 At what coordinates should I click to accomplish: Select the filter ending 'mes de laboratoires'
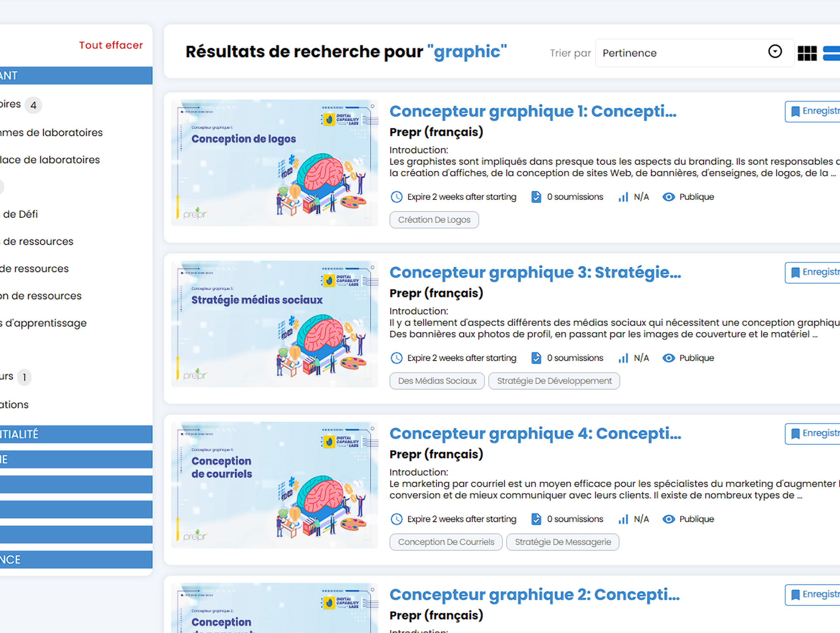pos(51,133)
